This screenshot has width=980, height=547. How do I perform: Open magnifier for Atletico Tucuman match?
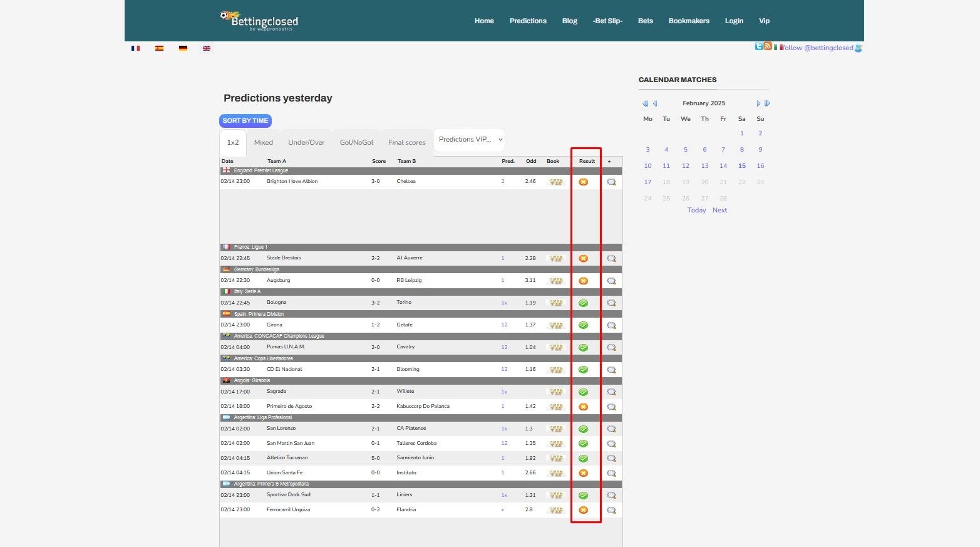tap(611, 458)
